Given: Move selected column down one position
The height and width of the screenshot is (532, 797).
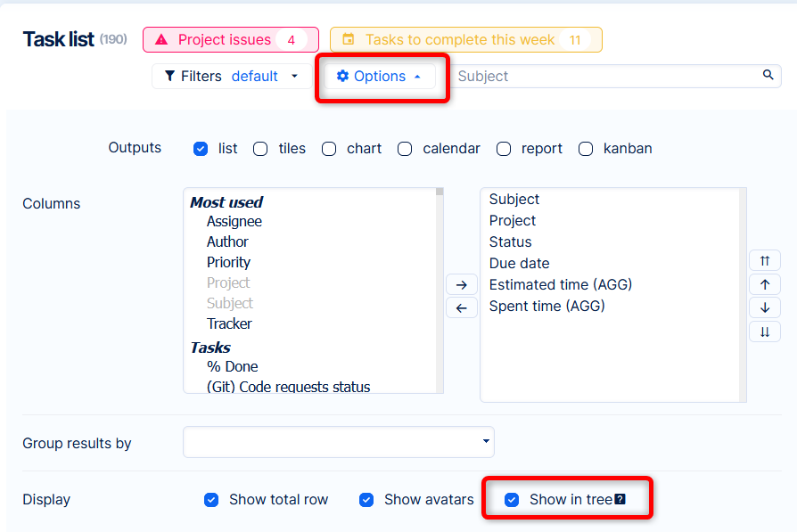Looking at the screenshot, I should point(765,307).
